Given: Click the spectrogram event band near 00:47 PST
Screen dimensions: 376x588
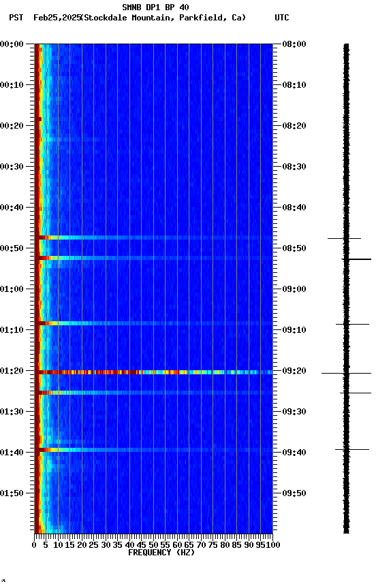Looking at the screenshot, I should click(x=153, y=238).
